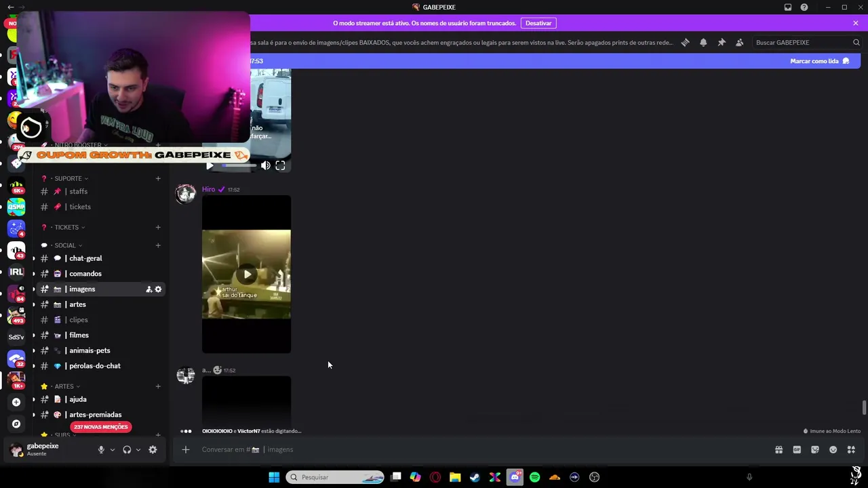
Task: Open the staffs channel
Action: [x=100, y=192]
